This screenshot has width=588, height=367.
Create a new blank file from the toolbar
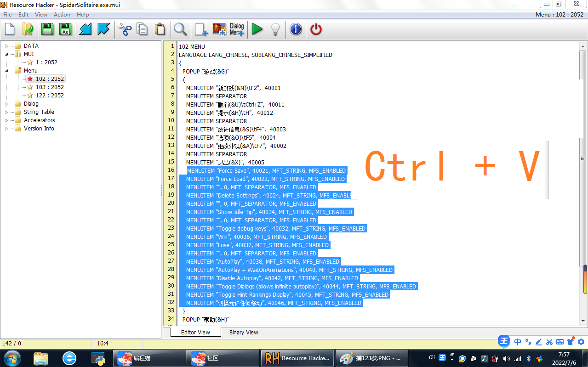pyautogui.click(x=10, y=29)
